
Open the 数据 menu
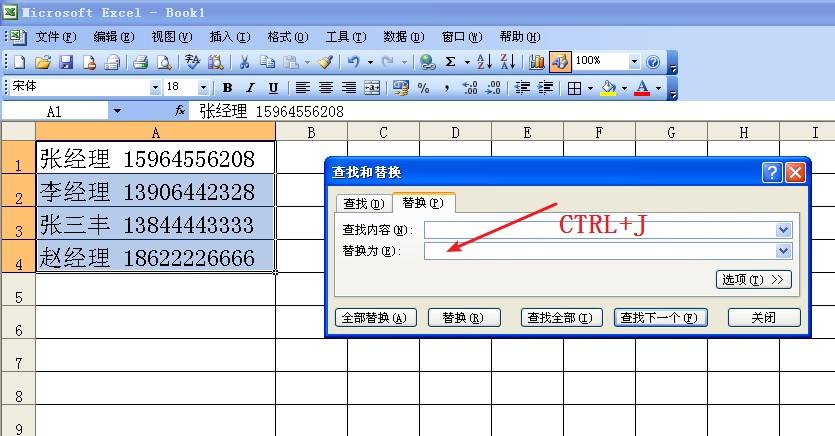click(404, 37)
